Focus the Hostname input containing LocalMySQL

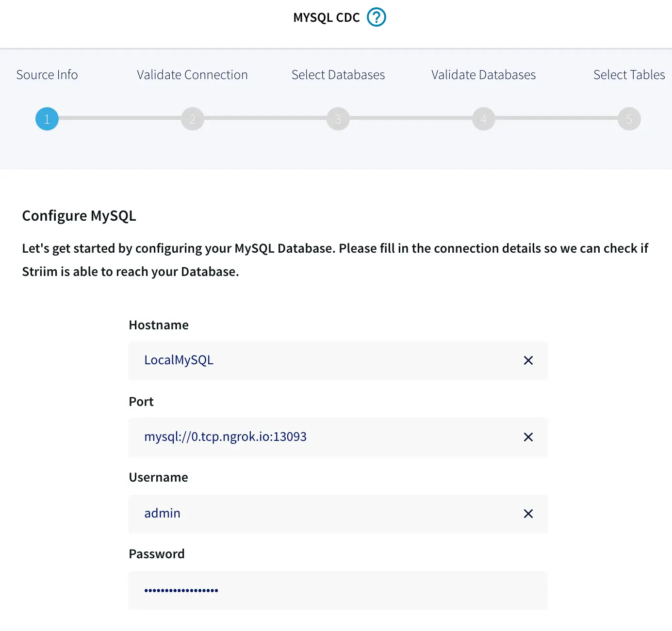click(x=320, y=360)
